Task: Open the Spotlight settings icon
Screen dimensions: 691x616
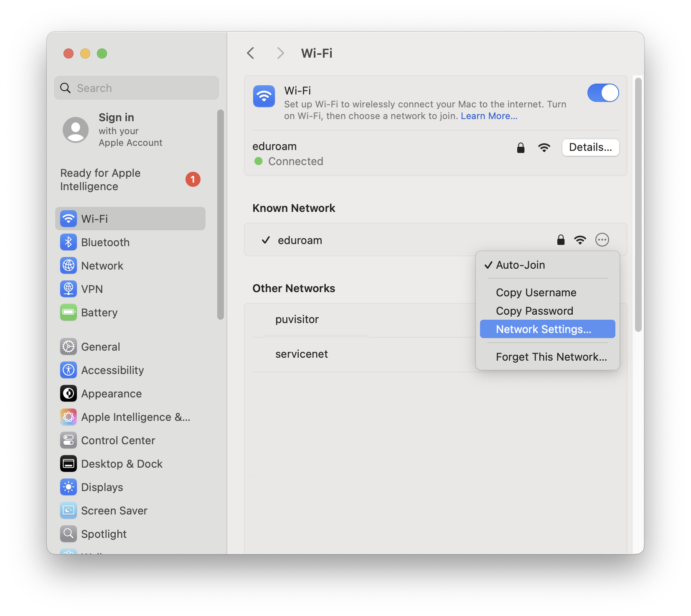Action: 68,534
